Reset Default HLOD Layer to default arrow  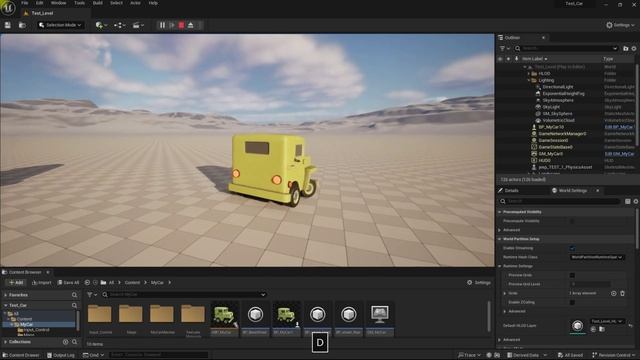(631, 326)
